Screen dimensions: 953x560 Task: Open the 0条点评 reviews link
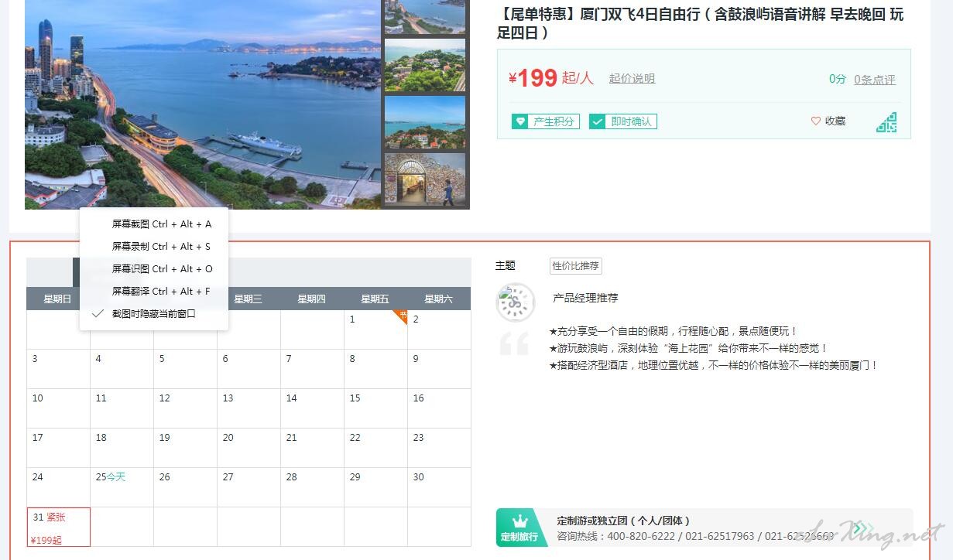875,79
